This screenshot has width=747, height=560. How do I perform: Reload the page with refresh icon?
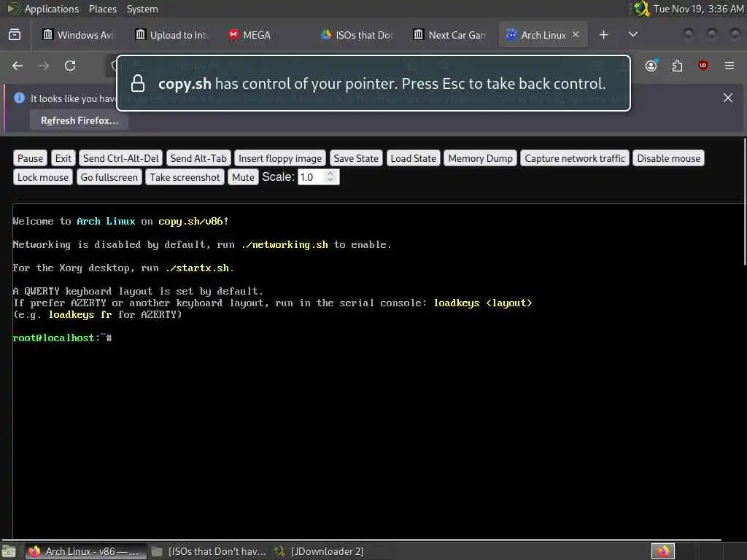[x=70, y=66]
